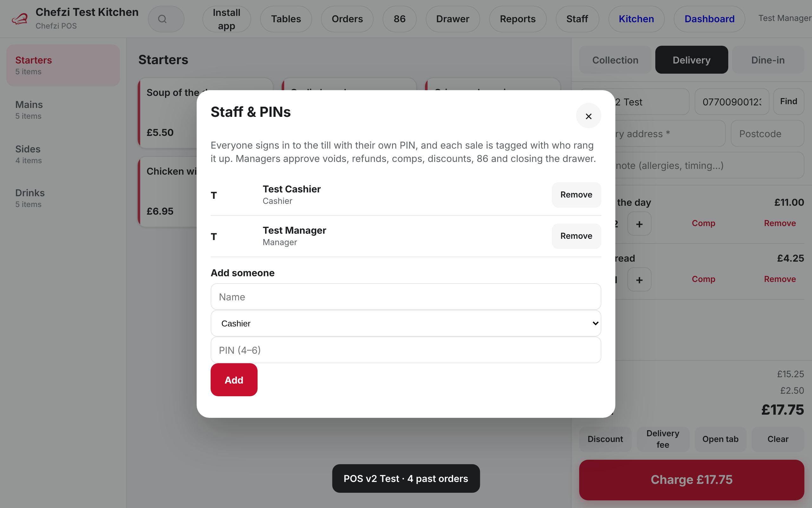The image size is (812, 508).
Task: Open the 86 items list
Action: point(399,19)
